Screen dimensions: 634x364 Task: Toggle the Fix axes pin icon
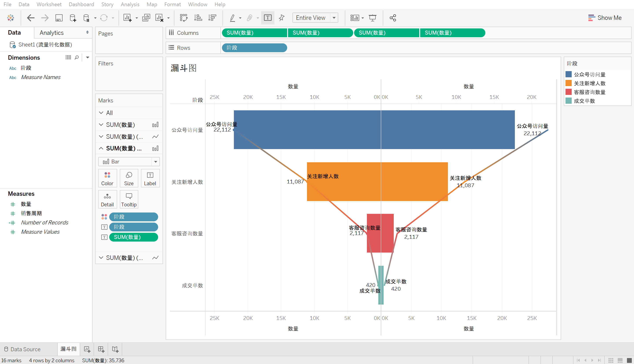click(281, 18)
